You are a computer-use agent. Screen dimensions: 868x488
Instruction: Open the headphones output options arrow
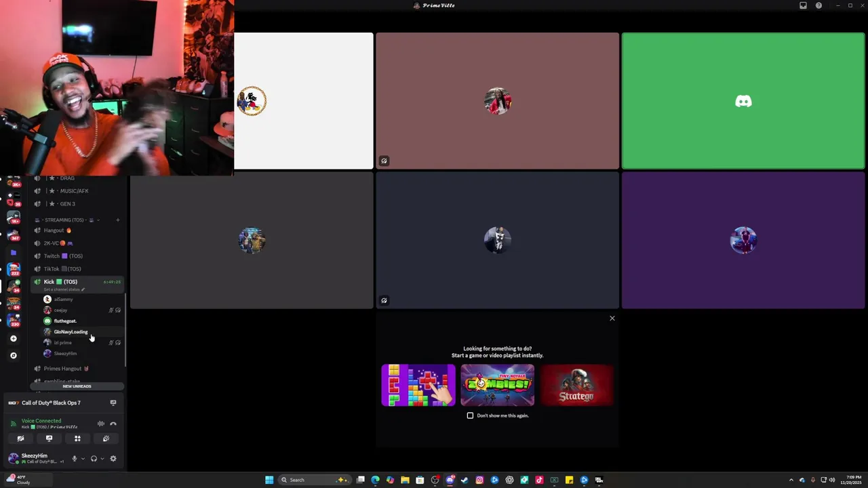(x=102, y=459)
